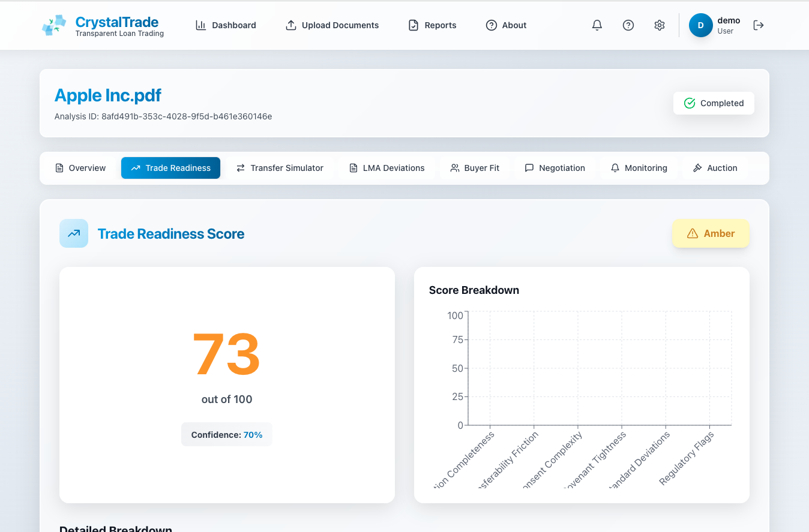
Task: Click the Analysis ID text
Action: (x=163, y=116)
